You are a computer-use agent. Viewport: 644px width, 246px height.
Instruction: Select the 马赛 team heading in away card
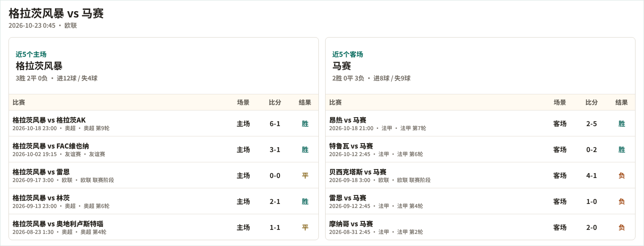(342, 66)
